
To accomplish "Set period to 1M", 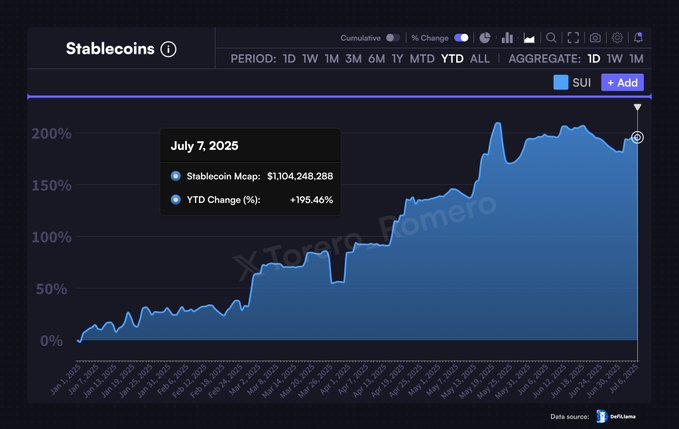I will pos(332,59).
